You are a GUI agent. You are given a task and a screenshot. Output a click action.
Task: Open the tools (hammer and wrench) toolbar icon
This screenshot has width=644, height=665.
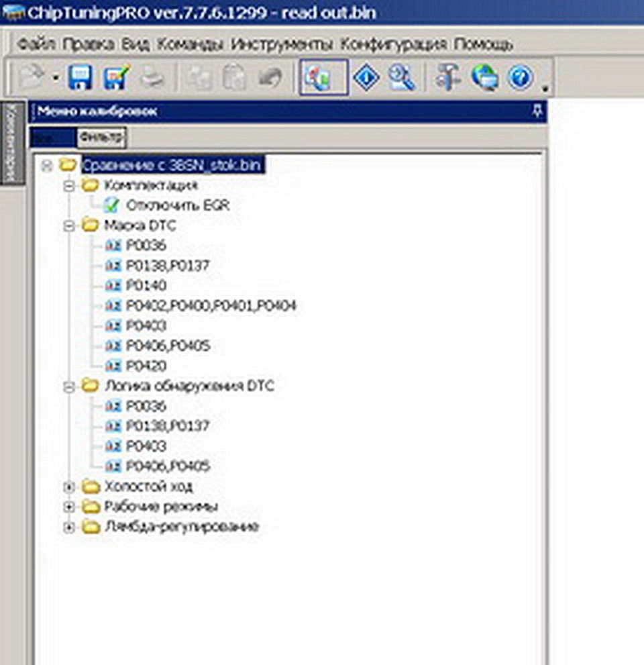coord(447,77)
